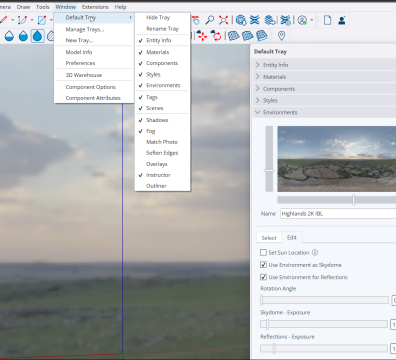Activate the Zoom Extents tool
This screenshot has height=360, width=396.
tap(223, 20)
